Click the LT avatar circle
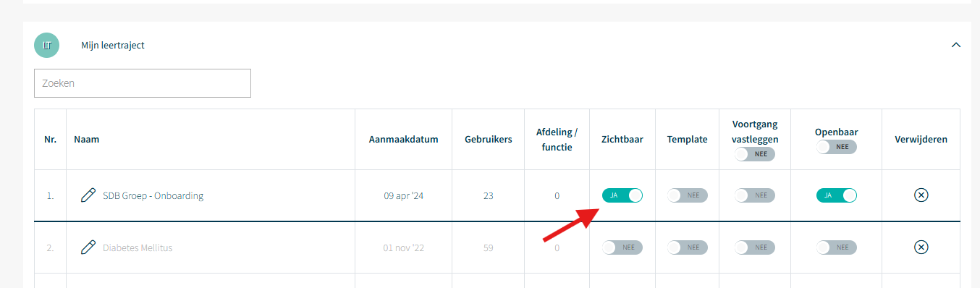980x288 pixels. 47,45
